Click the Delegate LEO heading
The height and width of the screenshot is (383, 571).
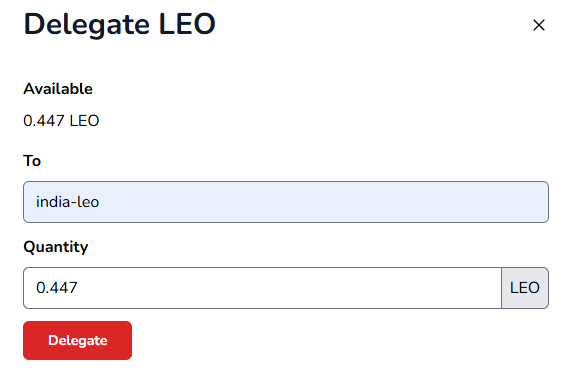coord(120,24)
